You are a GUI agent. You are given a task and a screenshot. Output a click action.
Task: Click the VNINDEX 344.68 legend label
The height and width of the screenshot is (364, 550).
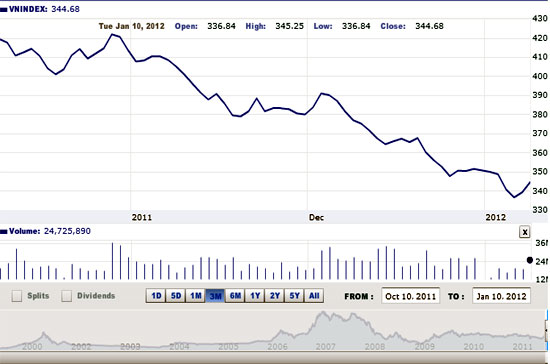(x=40, y=9)
